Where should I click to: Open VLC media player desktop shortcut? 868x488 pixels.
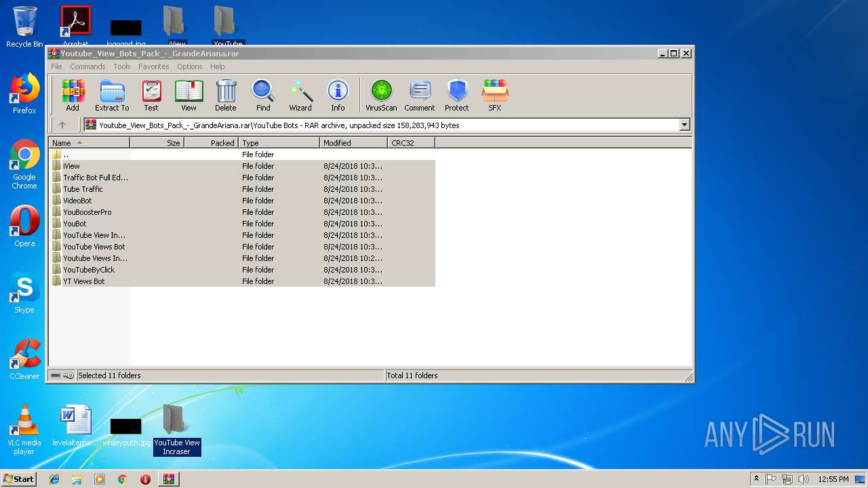click(x=24, y=430)
